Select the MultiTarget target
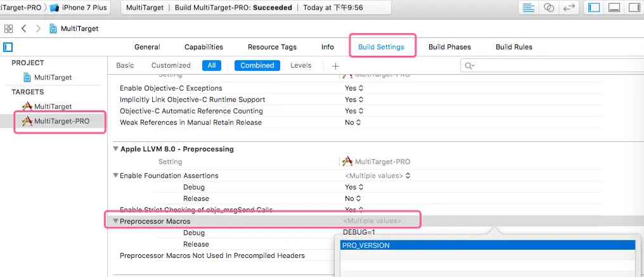Viewport: 644px width, 277px height. (x=48, y=106)
